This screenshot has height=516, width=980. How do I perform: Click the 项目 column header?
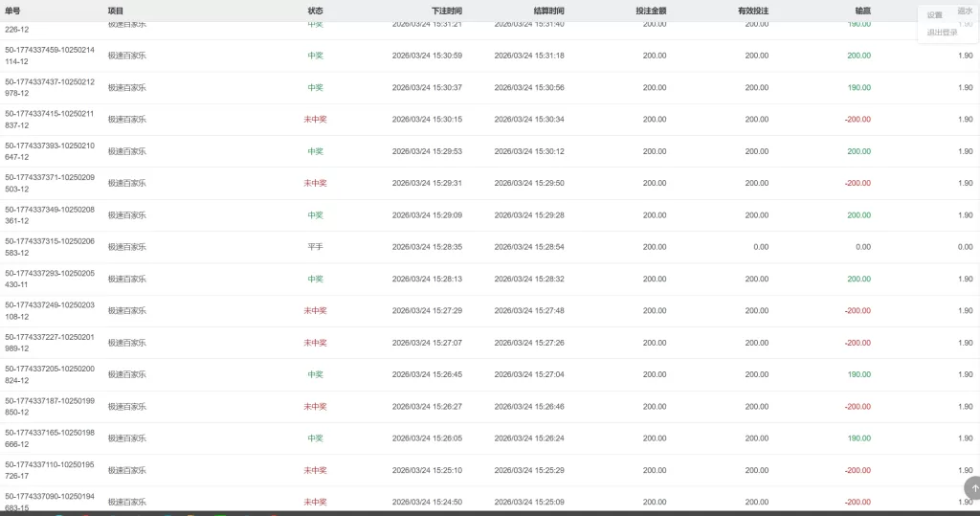116,11
